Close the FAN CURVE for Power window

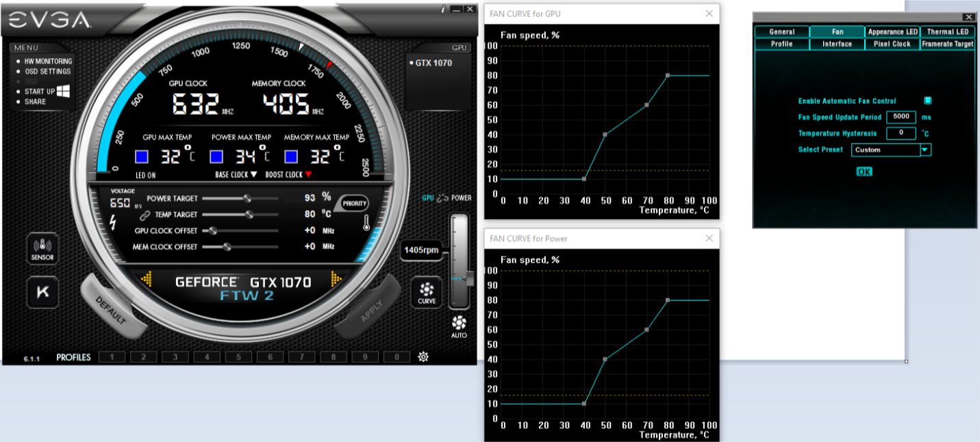pos(709,238)
